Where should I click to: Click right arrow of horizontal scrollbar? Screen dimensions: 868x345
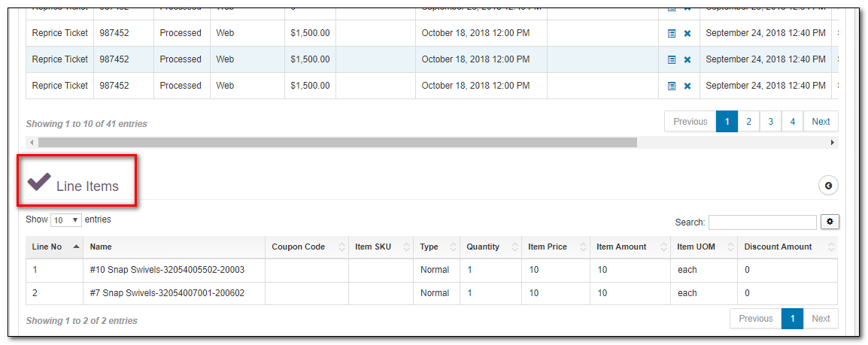(x=832, y=142)
